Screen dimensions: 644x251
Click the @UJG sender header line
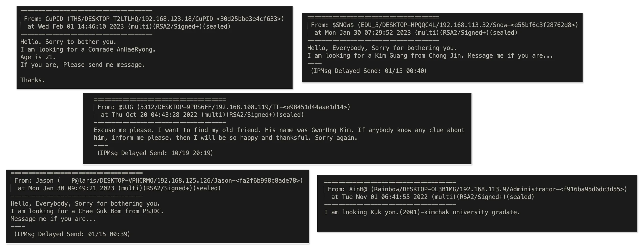224,107
